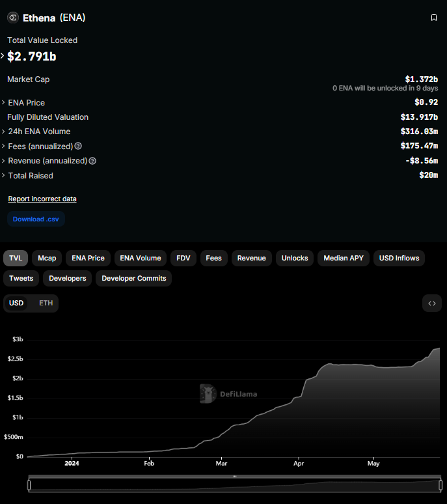Expand the Total Value Locked breakdown

click(3, 56)
